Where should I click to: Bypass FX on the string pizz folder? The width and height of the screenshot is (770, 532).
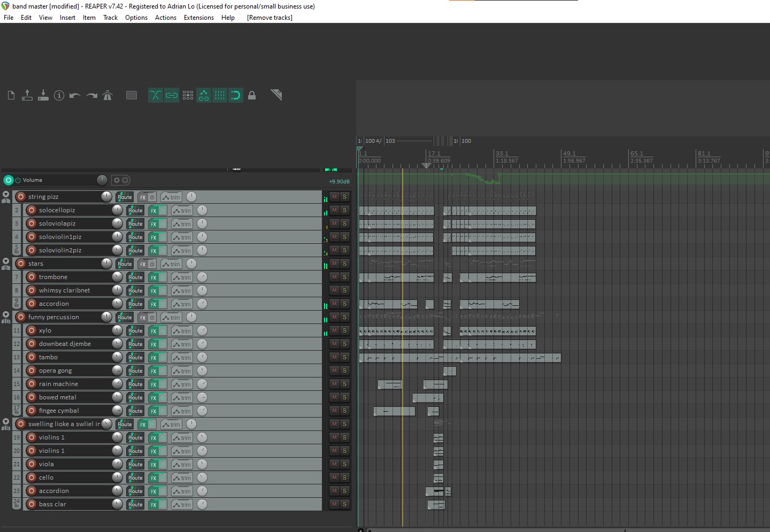[152, 197]
